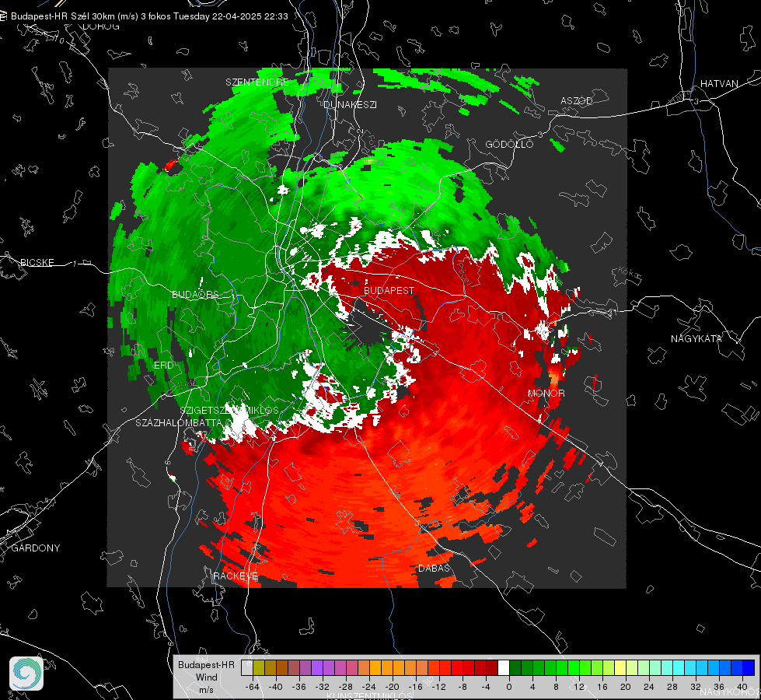Click the SZENTENDRE town label
The height and width of the screenshot is (700, 761).
point(257,82)
